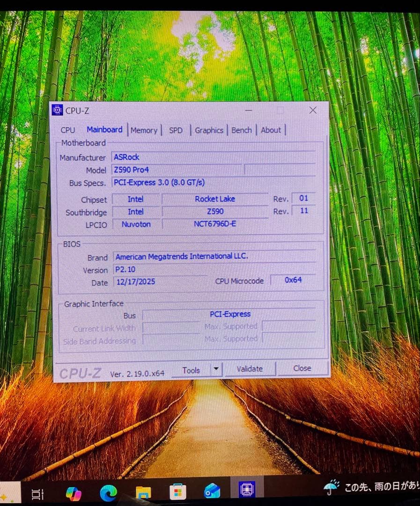
Task: Click the Model field showing Z590 Pro4
Action: point(177,170)
